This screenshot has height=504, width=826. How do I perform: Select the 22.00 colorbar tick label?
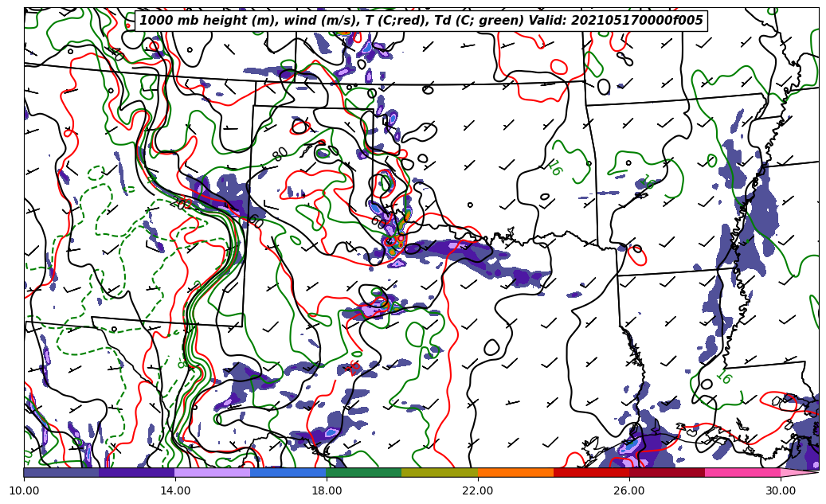[x=478, y=490]
